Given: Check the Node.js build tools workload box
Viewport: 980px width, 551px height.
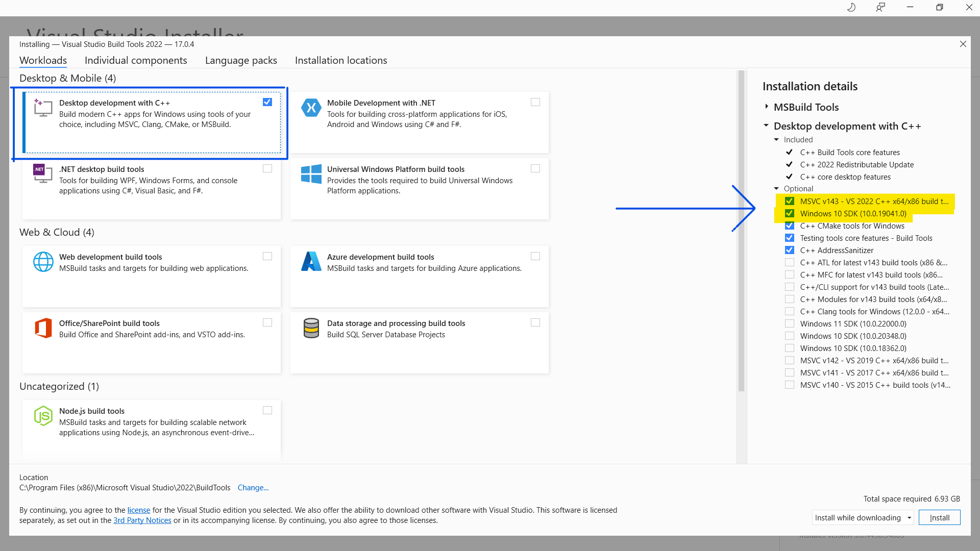Looking at the screenshot, I should click(x=267, y=411).
